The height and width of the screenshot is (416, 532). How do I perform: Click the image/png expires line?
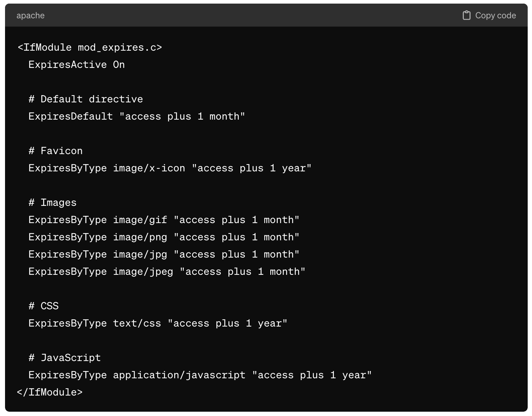[x=164, y=237]
